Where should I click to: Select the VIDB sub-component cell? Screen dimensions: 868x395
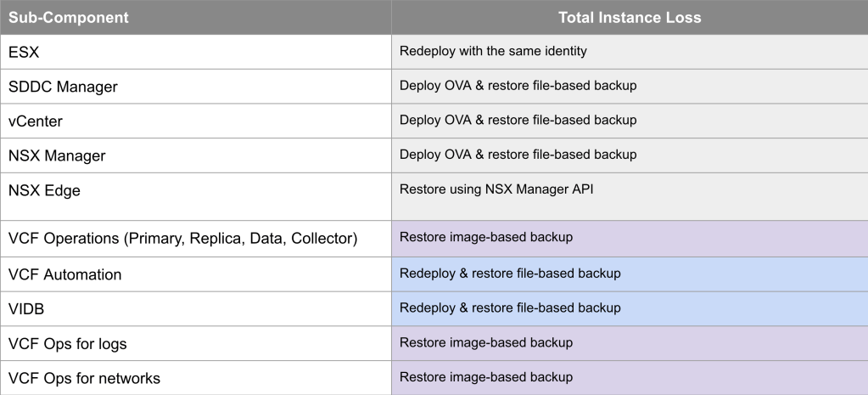25,309
